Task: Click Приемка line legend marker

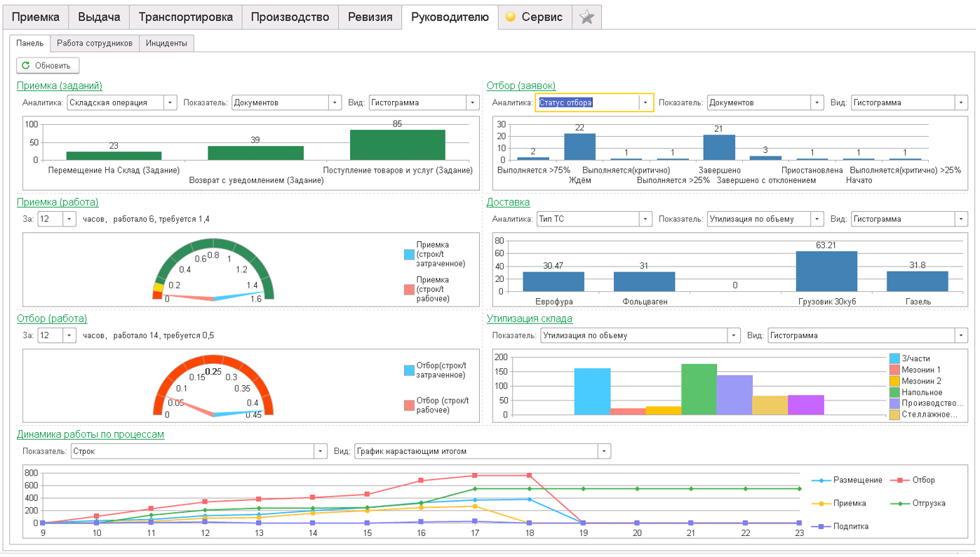Action: pyautogui.click(x=821, y=503)
